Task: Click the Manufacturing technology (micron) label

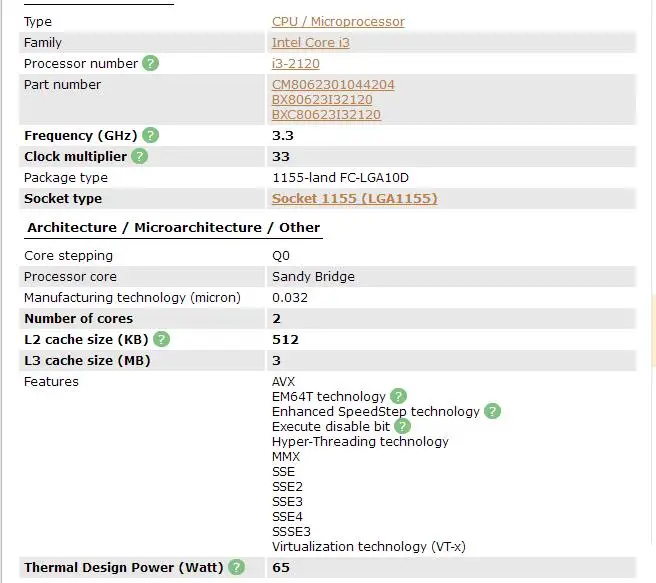Action: click(x=133, y=298)
